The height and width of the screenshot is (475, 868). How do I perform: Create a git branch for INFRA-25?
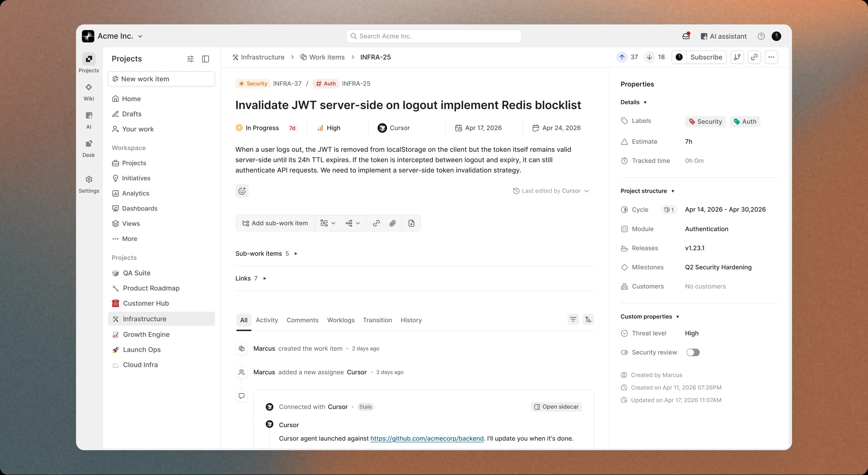[737, 57]
